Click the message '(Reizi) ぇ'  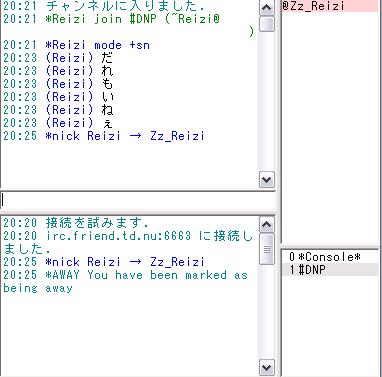(58, 123)
